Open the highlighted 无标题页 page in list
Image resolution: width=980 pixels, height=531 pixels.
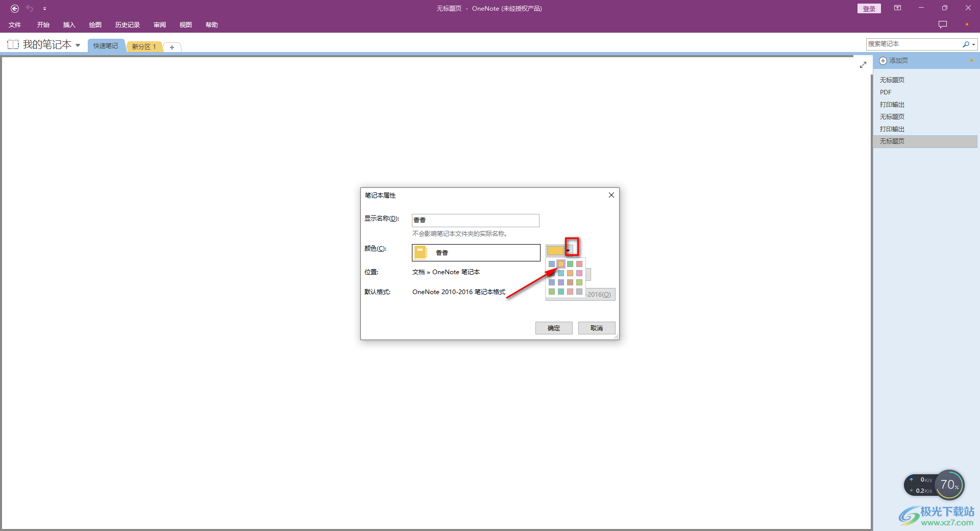925,141
